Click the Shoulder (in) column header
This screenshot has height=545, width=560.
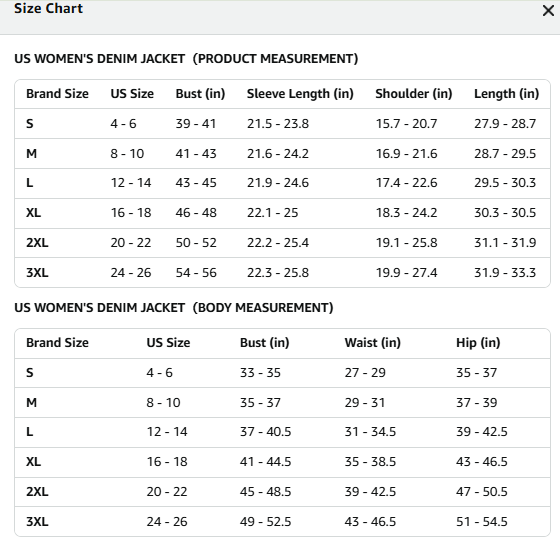(x=414, y=94)
